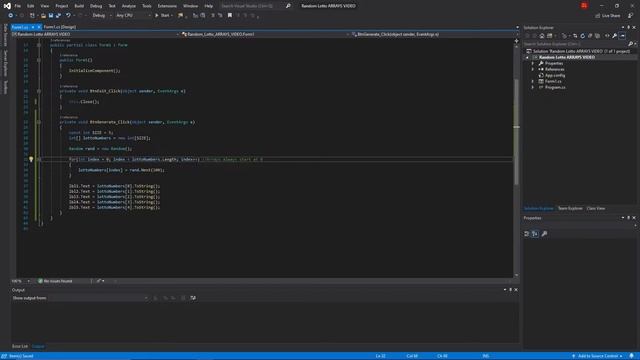Switch to the Class View tab
Viewport: 640px width, 360px height.
[x=596, y=209]
